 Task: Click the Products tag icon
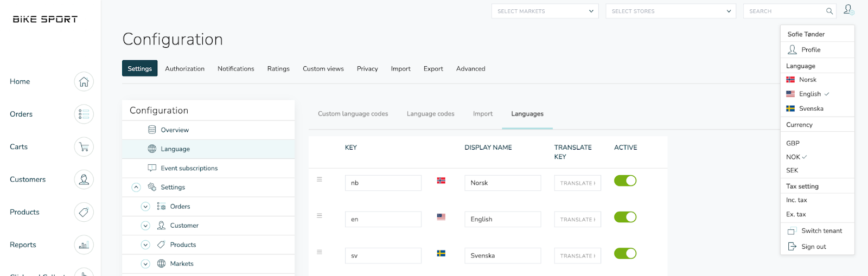pos(84,212)
